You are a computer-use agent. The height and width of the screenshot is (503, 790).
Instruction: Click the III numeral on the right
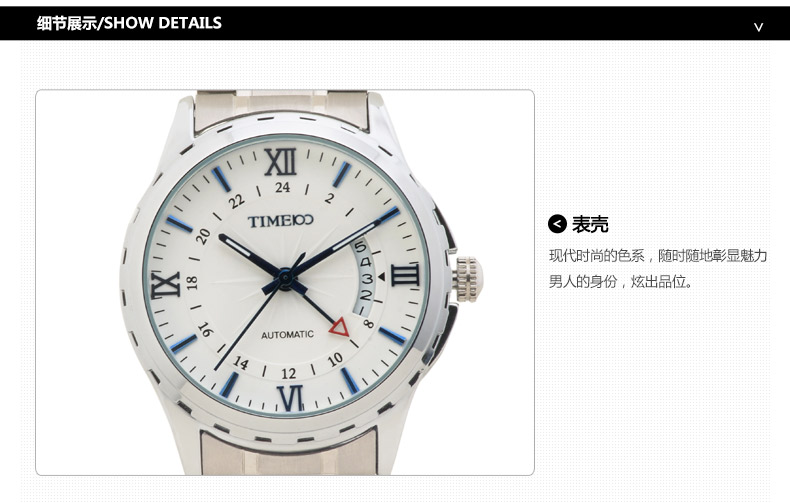[405, 275]
